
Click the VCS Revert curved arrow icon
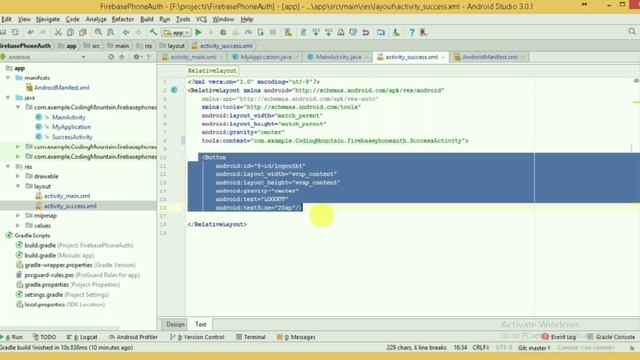(x=366, y=32)
